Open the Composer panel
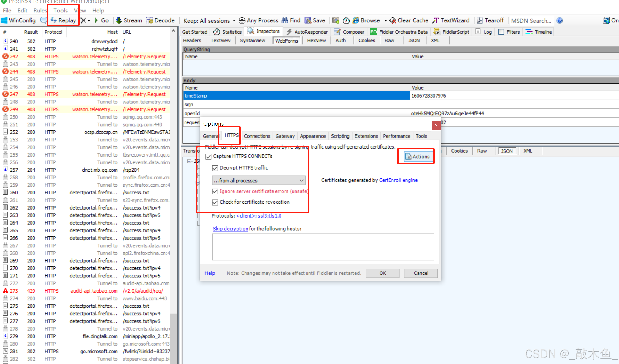Screen dimensions: 619x364 pos(349,32)
